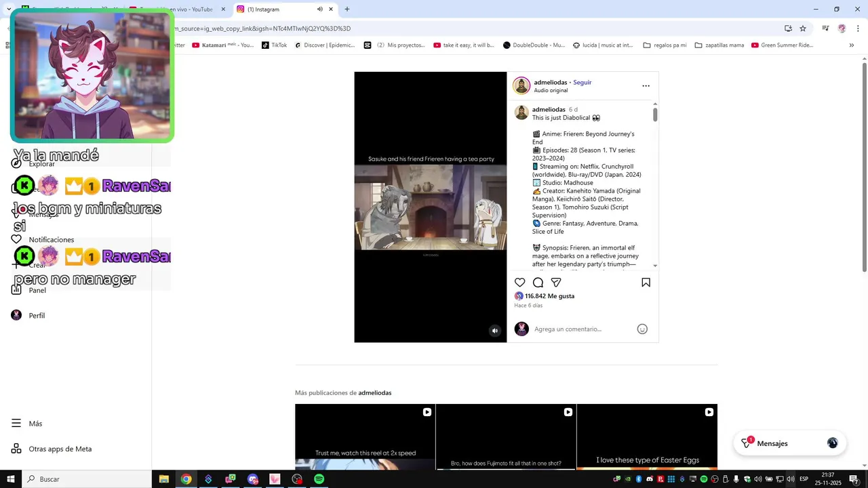868x488 pixels.
Task: Toggle the reel's sound with the speaker icon
Action: click(495, 331)
